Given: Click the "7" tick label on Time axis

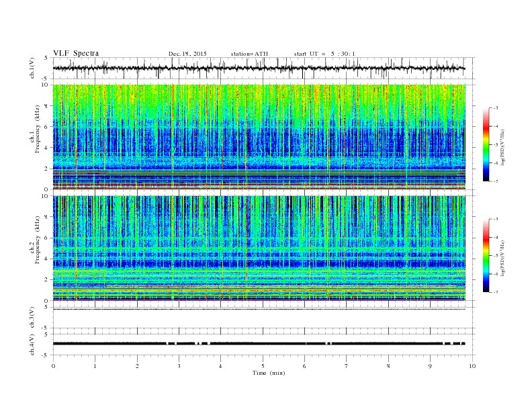Looking at the screenshot, I should 347,366.
